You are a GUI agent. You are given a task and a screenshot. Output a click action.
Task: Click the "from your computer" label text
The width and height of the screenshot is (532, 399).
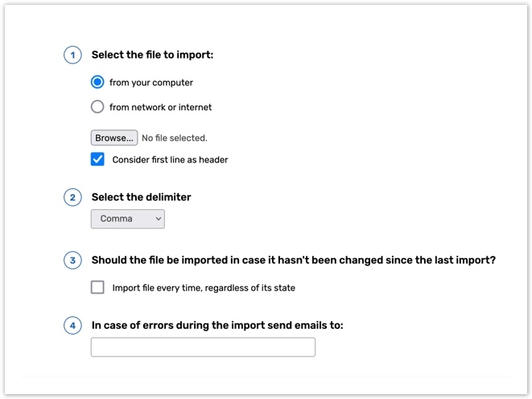click(151, 83)
